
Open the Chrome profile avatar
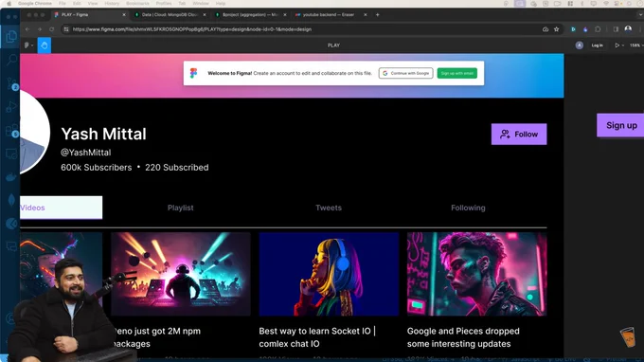[x=628, y=29]
